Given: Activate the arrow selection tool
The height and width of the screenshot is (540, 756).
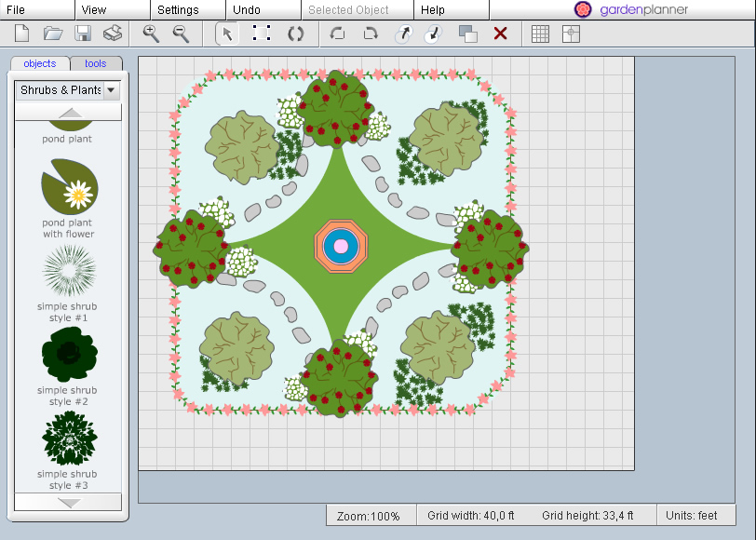Looking at the screenshot, I should point(226,34).
